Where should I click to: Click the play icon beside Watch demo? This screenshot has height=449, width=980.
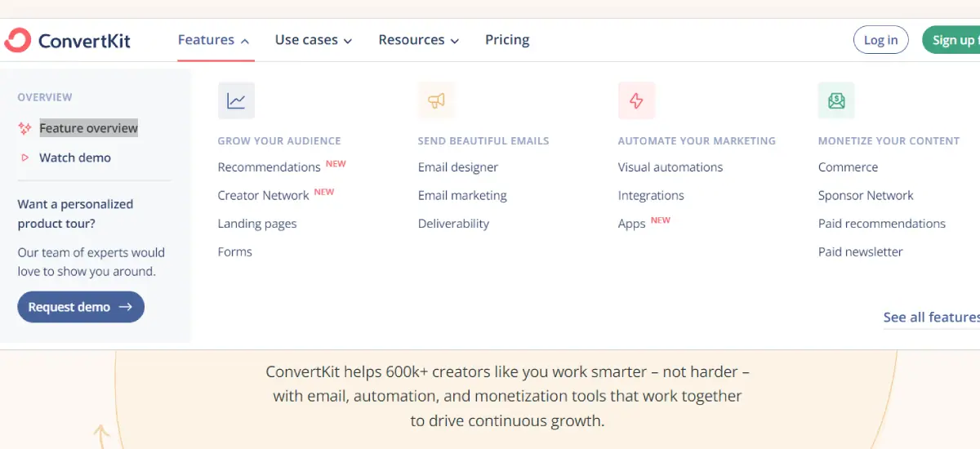(x=24, y=158)
